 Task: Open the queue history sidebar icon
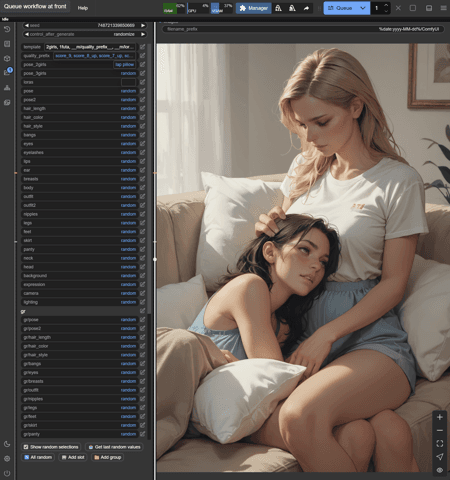click(7, 29)
